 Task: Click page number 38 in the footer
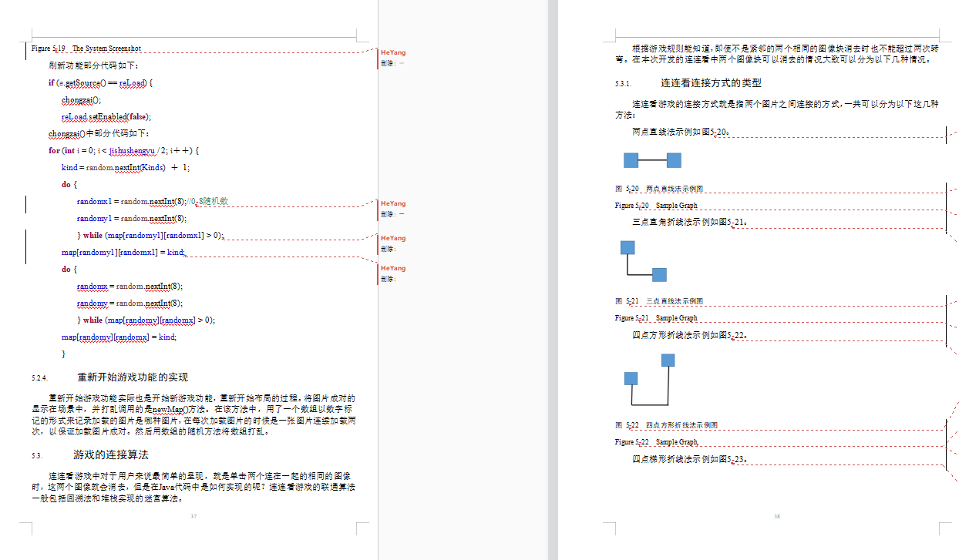[x=777, y=516]
